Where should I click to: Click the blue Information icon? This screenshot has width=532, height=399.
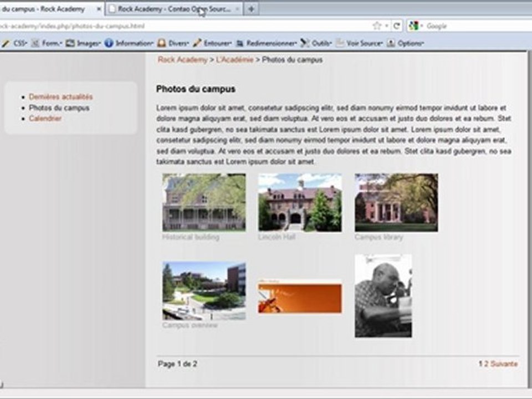(109, 43)
